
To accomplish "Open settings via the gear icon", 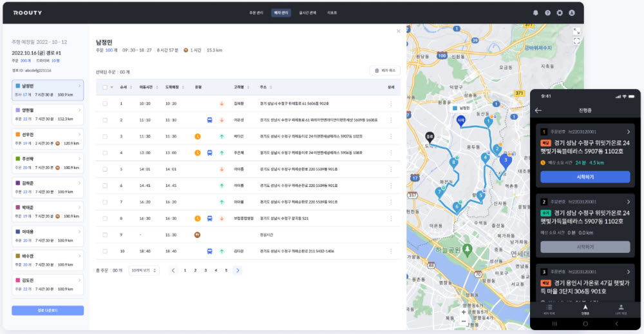I will [x=560, y=13].
